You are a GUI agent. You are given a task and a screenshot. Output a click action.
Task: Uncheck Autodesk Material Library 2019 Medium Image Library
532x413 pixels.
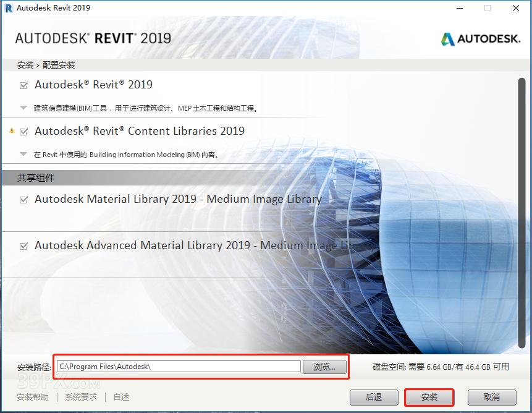click(x=23, y=200)
